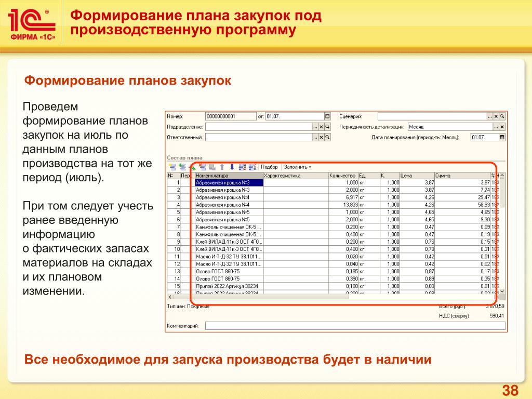Click the grey Move row up arrow
The width and height of the screenshot is (532, 399).
click(x=222, y=167)
